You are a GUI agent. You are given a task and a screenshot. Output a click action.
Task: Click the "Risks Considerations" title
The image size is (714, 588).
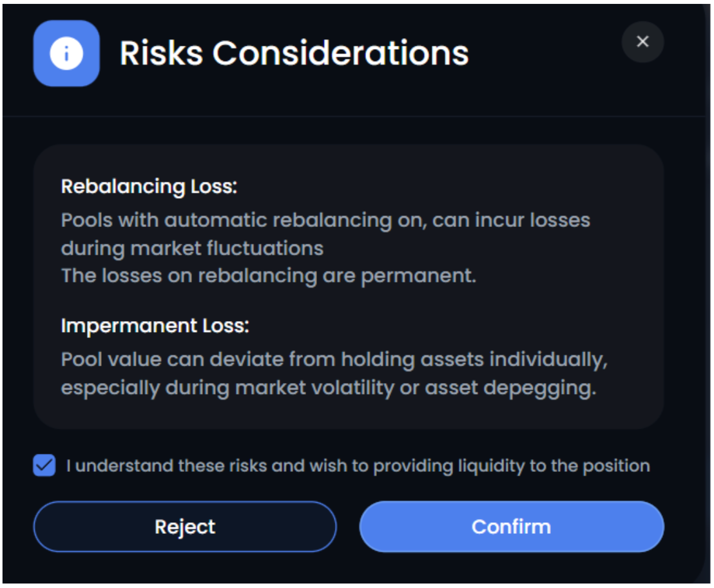(x=294, y=53)
